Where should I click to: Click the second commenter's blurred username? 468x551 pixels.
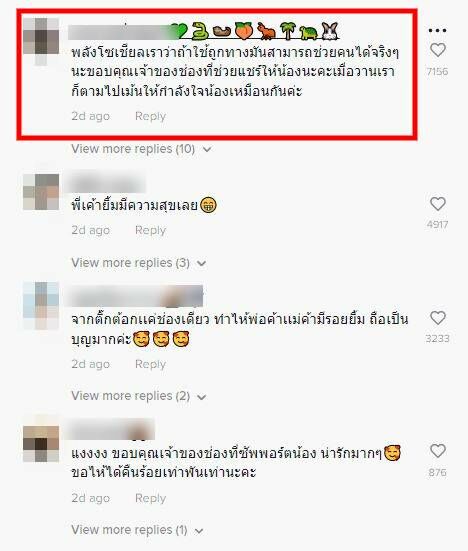click(x=107, y=181)
